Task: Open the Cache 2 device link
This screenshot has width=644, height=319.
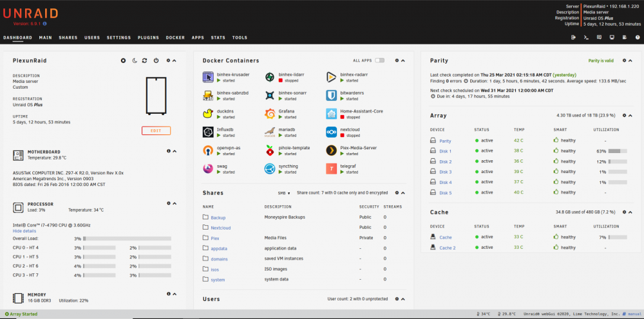Action: [x=448, y=248]
